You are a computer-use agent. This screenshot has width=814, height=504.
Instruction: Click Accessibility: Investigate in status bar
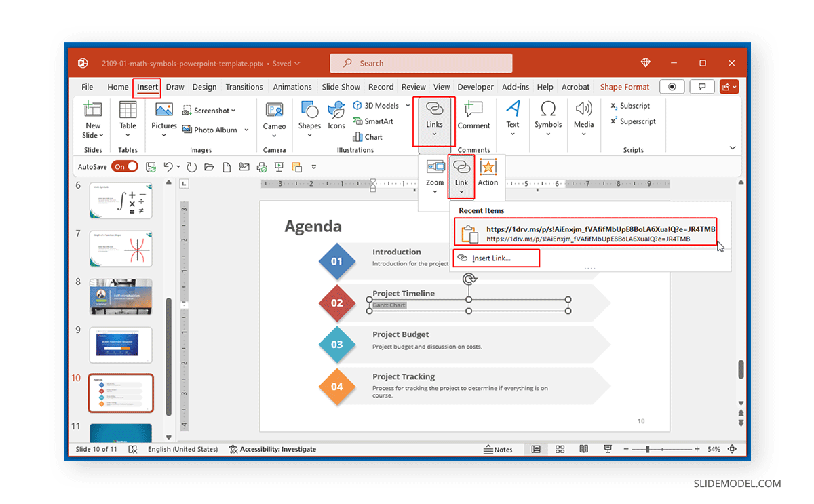(273, 449)
